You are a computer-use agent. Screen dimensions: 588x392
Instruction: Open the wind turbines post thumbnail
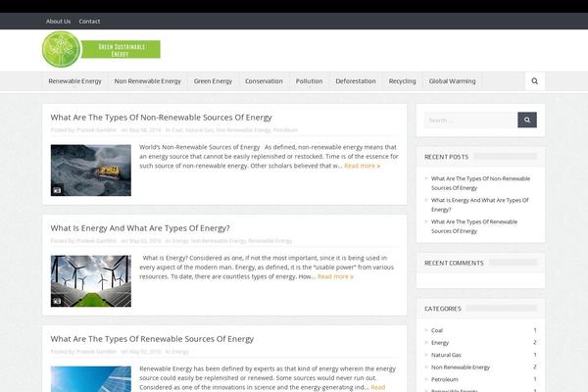tap(91, 281)
